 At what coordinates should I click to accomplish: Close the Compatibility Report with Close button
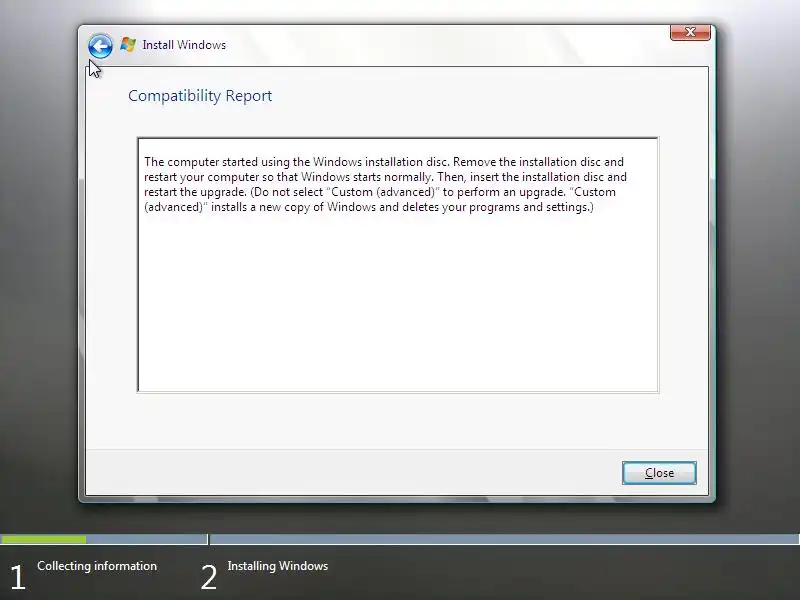[659, 473]
